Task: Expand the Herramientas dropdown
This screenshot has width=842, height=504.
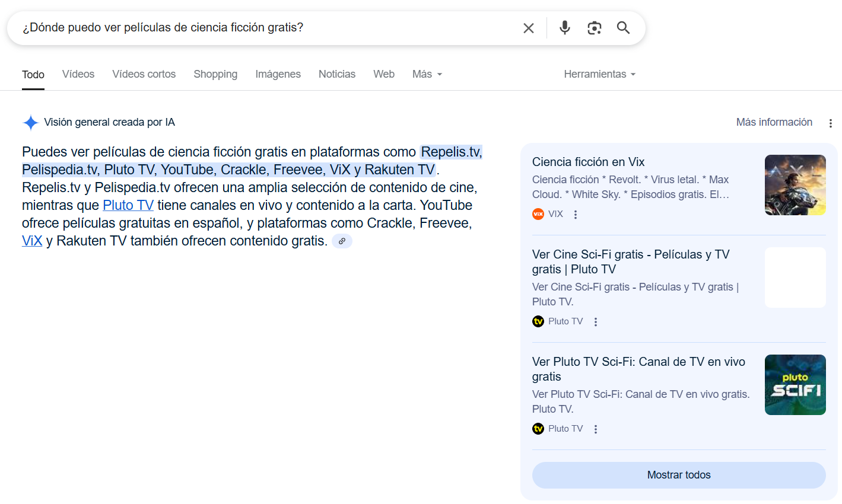Action: pos(599,74)
